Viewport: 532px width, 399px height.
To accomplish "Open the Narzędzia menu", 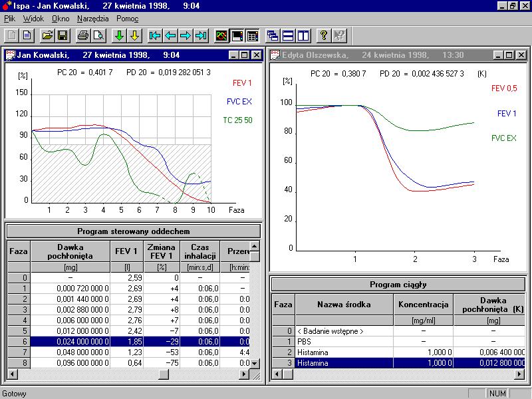I will coord(92,19).
